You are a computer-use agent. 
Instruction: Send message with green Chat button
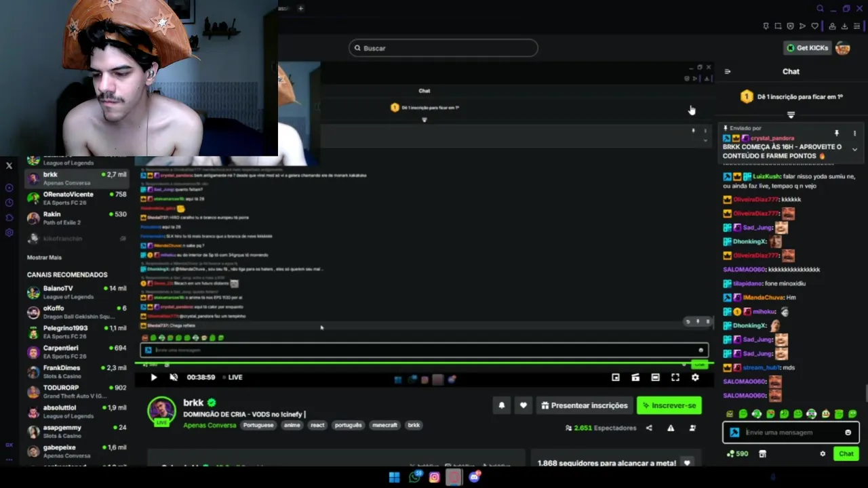click(846, 454)
